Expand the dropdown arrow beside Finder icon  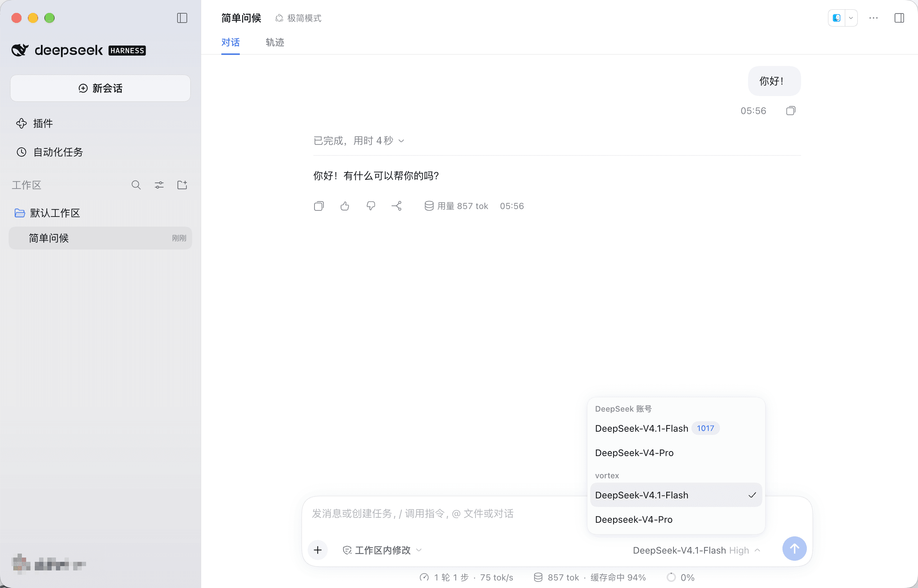coord(851,18)
